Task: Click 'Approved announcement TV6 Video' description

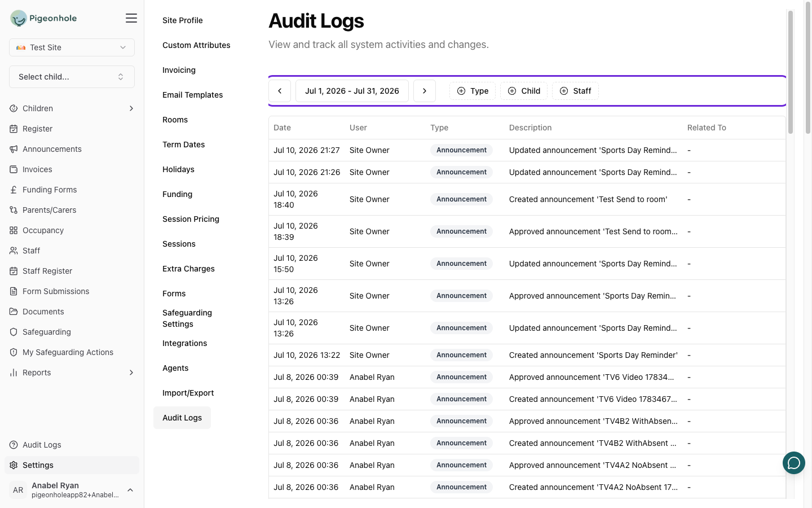Action: tap(592, 377)
